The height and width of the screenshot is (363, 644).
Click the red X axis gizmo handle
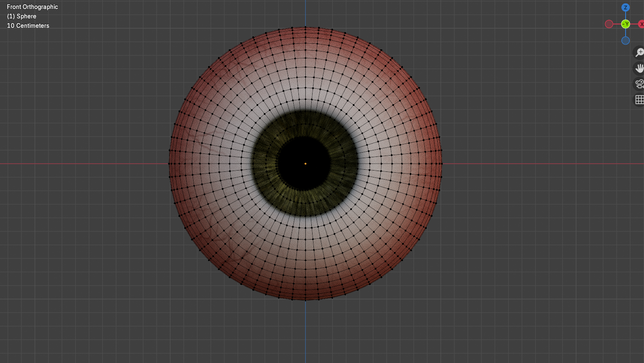(641, 24)
